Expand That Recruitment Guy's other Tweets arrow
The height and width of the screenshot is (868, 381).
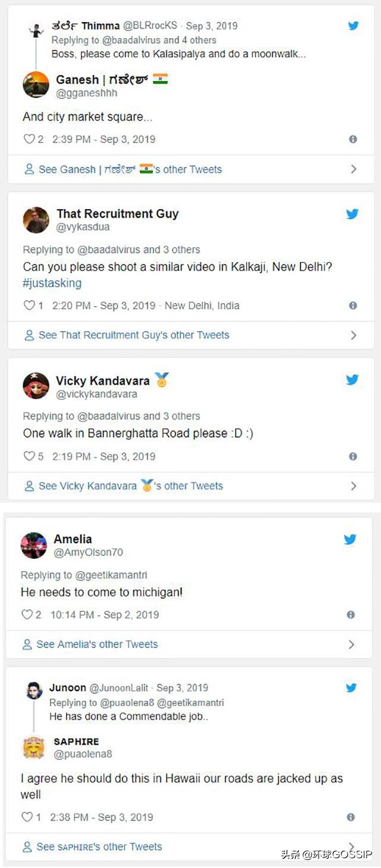pos(353,335)
